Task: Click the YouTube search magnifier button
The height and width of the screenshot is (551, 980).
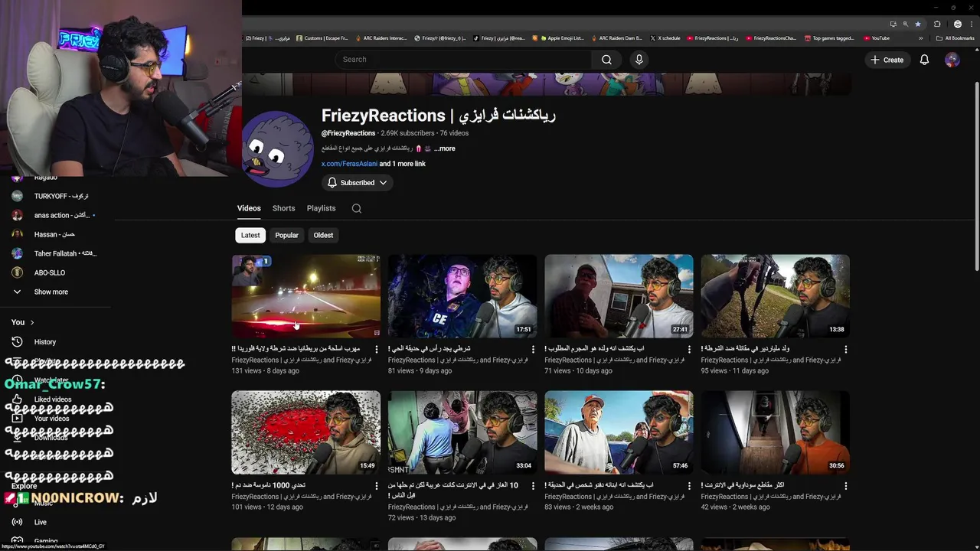Action: 606,60
